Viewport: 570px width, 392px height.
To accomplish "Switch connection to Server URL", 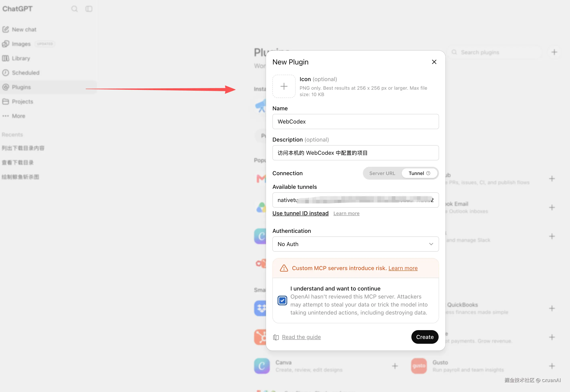I will (x=382, y=173).
